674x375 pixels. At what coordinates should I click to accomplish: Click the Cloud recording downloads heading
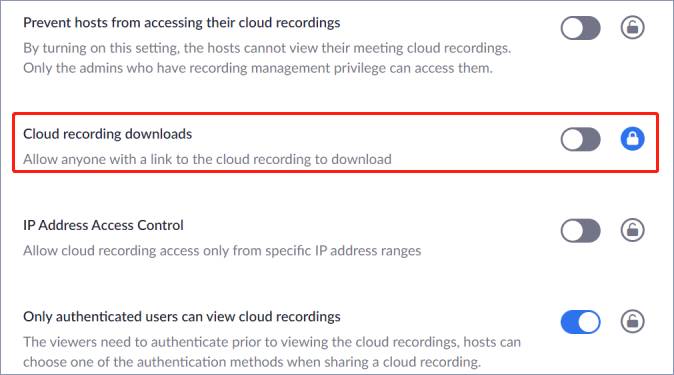[x=107, y=134]
